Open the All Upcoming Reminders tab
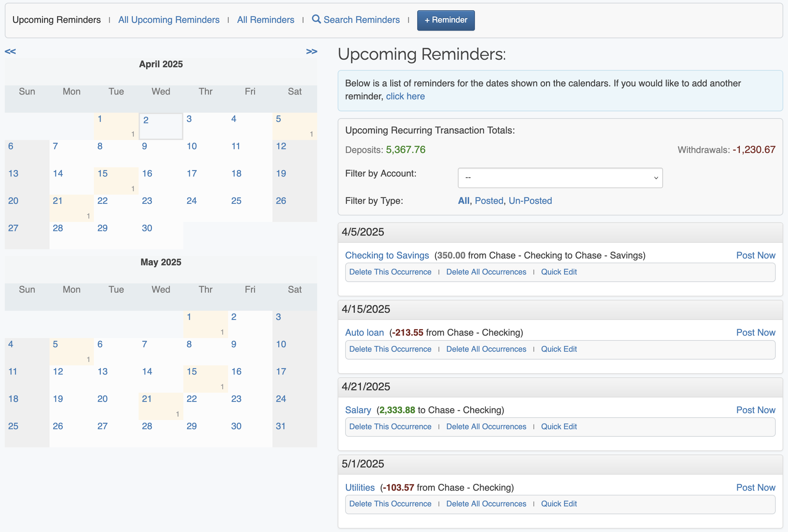The image size is (788, 532). pos(169,20)
